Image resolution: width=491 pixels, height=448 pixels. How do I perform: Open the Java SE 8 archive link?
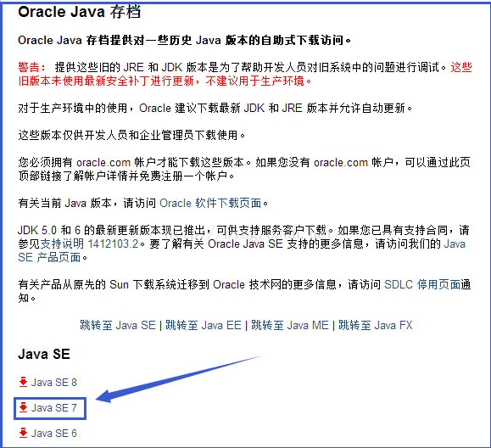point(54,382)
